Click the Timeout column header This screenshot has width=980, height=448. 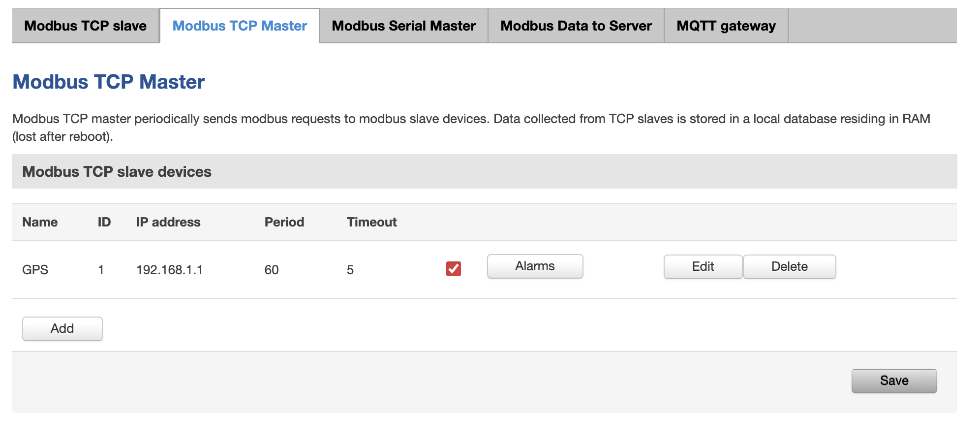point(371,222)
